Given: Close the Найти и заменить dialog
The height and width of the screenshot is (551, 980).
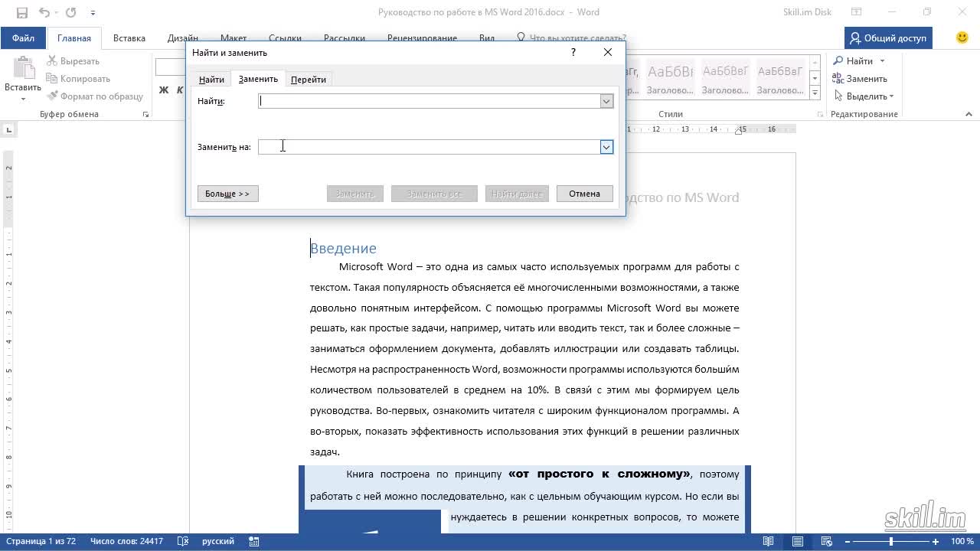Looking at the screenshot, I should pos(607,52).
